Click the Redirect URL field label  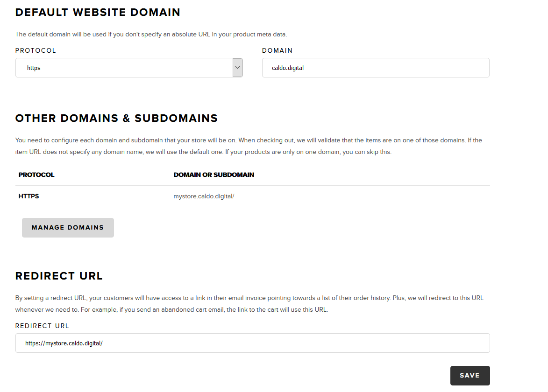pyautogui.click(x=43, y=326)
